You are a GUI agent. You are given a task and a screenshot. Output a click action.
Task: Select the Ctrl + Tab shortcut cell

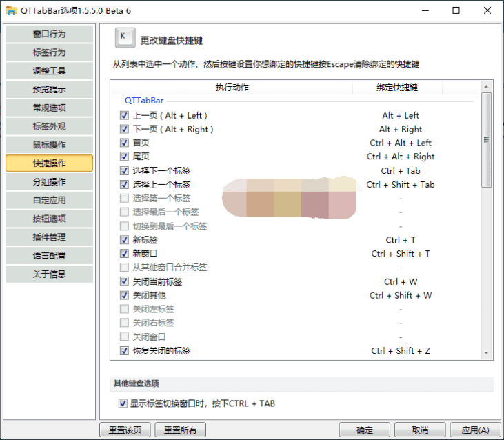401,170
